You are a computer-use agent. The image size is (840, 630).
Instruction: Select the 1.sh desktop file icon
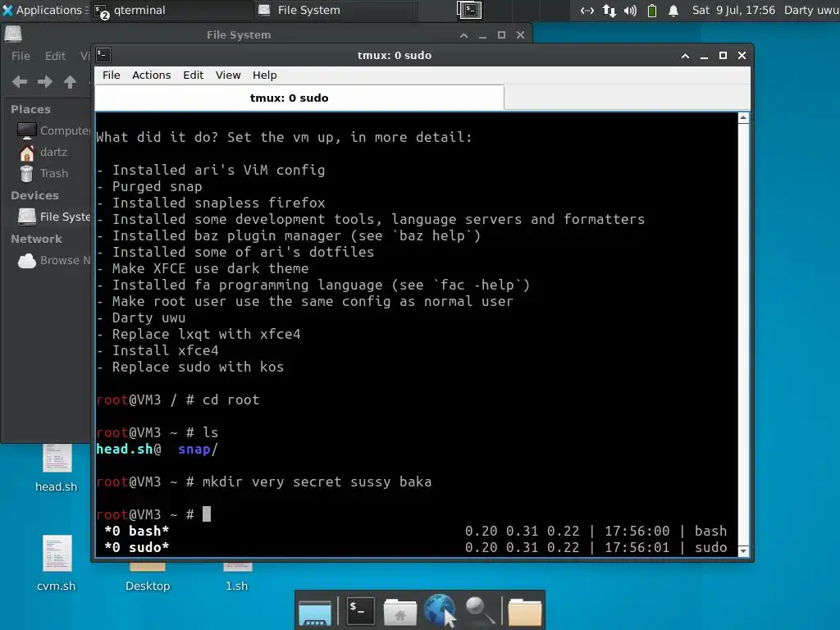[x=237, y=577]
